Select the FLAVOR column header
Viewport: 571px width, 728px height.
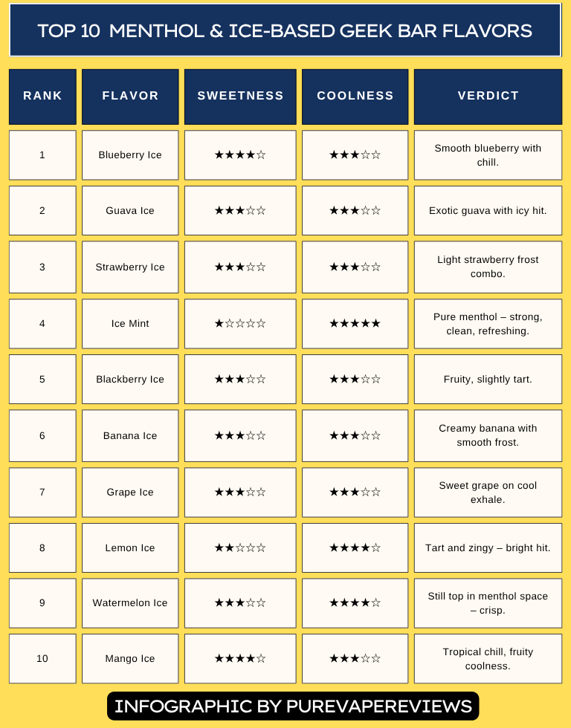(130, 97)
